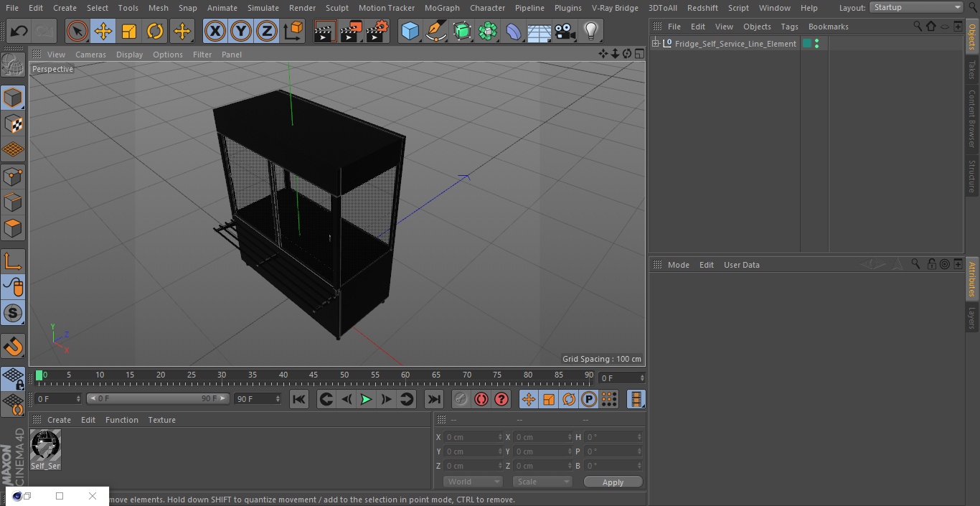The width and height of the screenshot is (980, 506).
Task: Activate the Rotate tool
Action: 155,31
